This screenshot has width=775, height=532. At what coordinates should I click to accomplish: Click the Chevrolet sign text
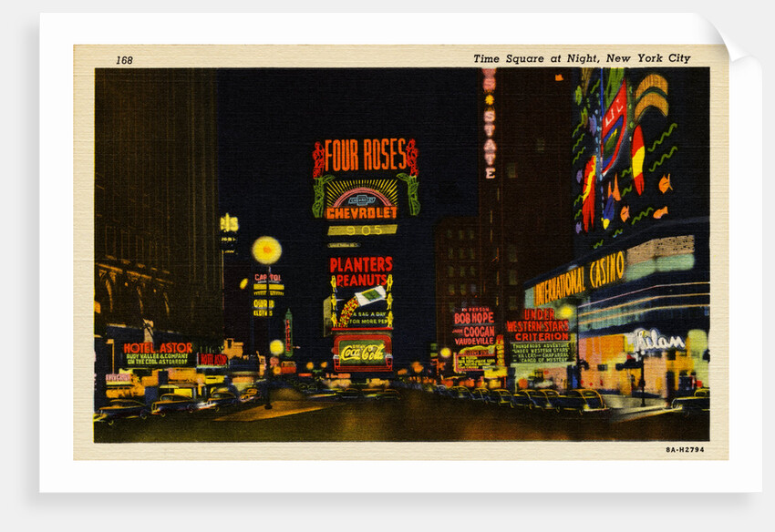pyautogui.click(x=362, y=213)
